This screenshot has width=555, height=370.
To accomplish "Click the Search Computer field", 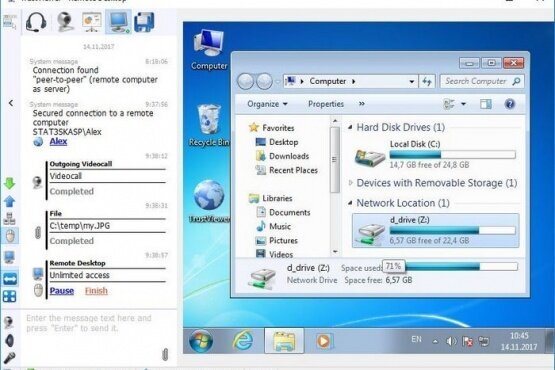I will (482, 81).
